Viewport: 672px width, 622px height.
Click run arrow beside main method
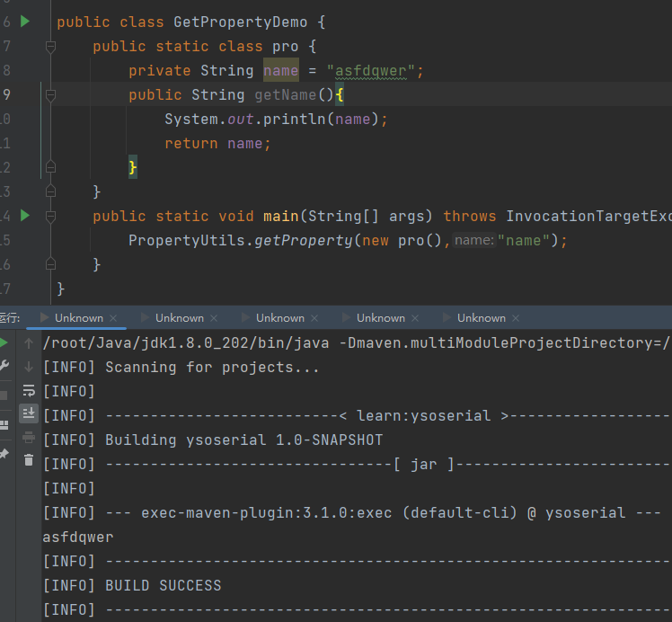pyautogui.click(x=25, y=216)
